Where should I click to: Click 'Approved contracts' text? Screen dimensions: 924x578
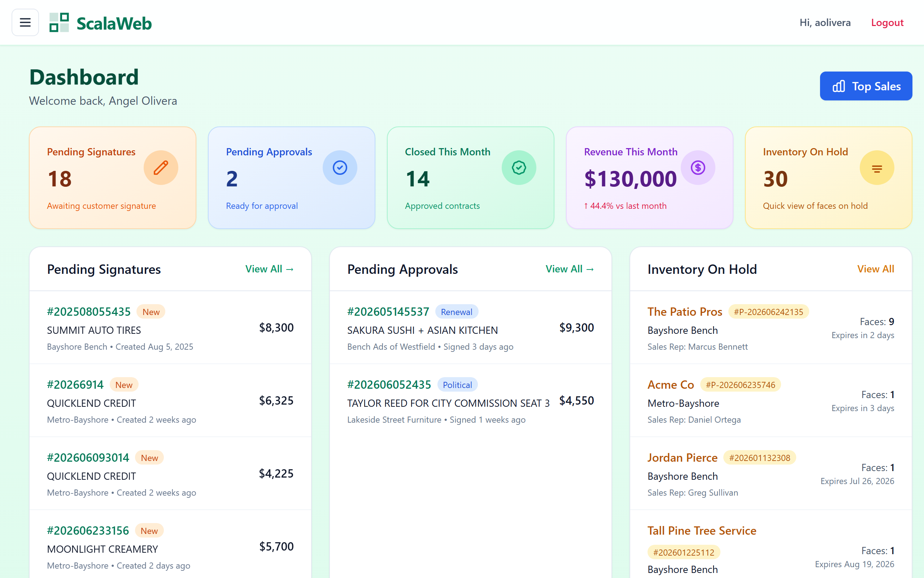[x=442, y=206]
